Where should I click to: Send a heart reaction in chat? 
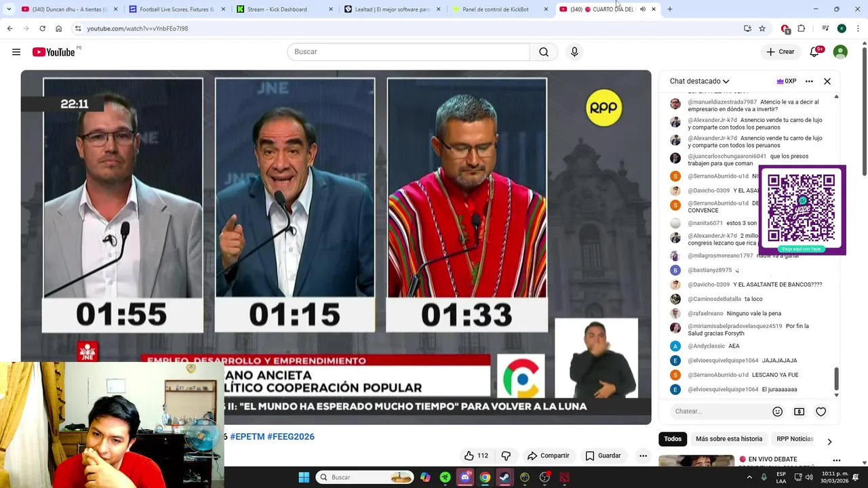pyautogui.click(x=821, y=411)
